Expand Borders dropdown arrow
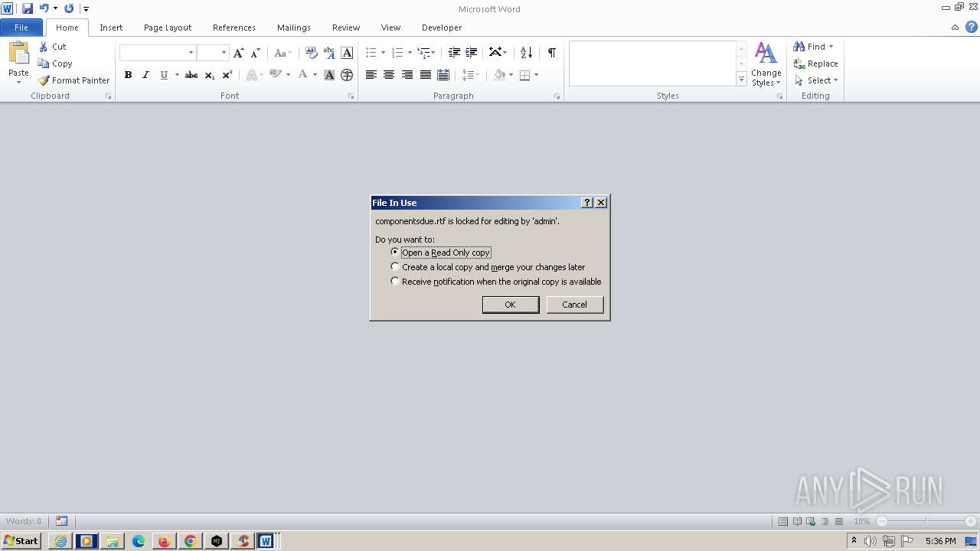The height and width of the screenshot is (551, 980). [537, 75]
